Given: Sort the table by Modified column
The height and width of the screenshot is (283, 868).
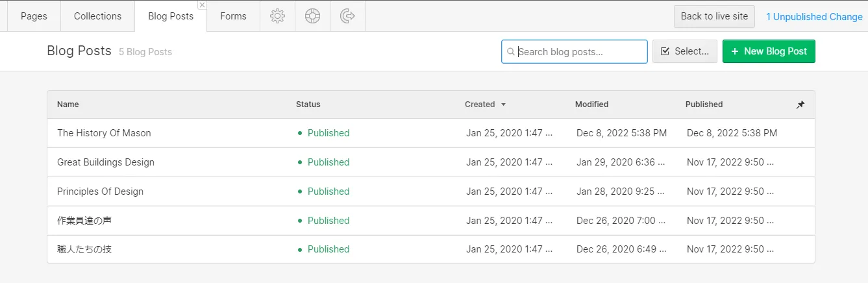Looking at the screenshot, I should click(591, 105).
